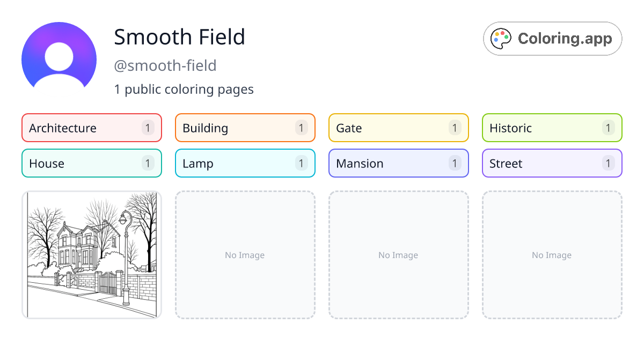Click the @smooth-field username

coord(165,65)
